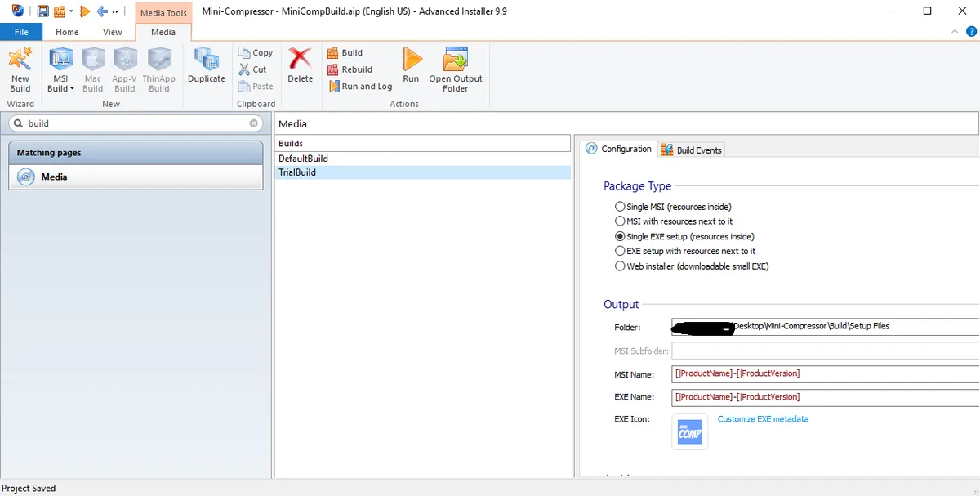Select TrialBuild in the Builds list
This screenshot has height=496, width=980.
pos(422,172)
